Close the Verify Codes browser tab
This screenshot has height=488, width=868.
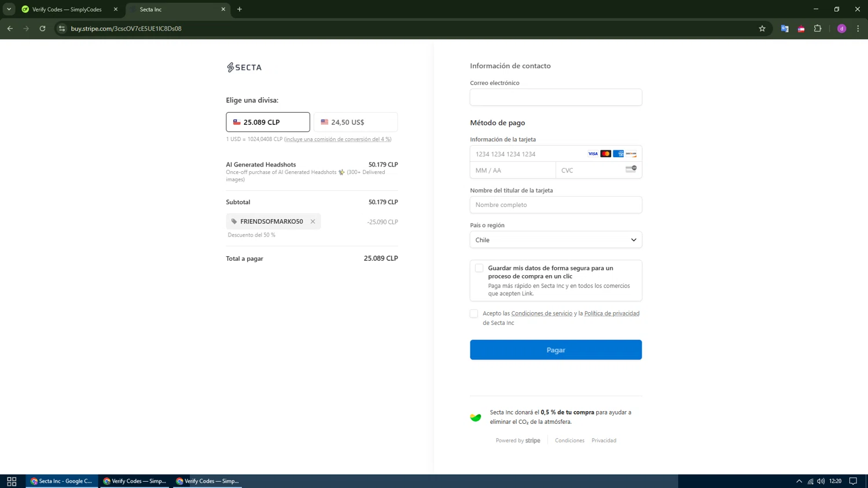(116, 9)
